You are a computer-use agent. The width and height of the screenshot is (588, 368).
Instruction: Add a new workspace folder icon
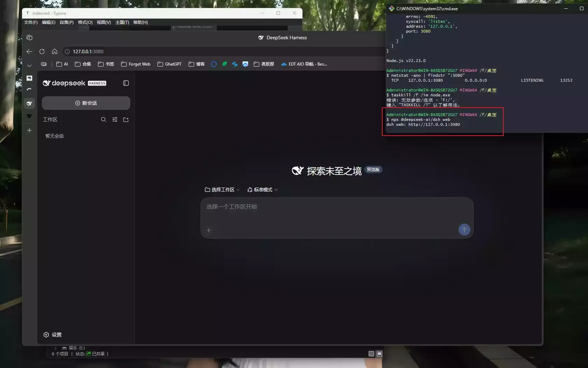[126, 120]
